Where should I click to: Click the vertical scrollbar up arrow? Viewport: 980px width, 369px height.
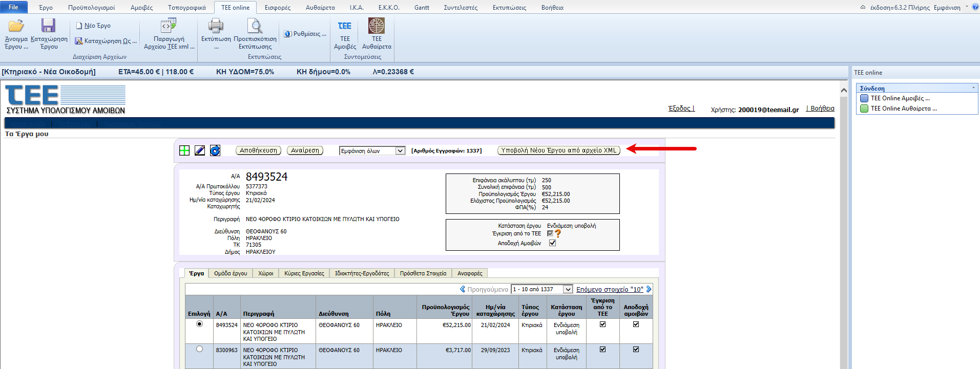[844, 90]
